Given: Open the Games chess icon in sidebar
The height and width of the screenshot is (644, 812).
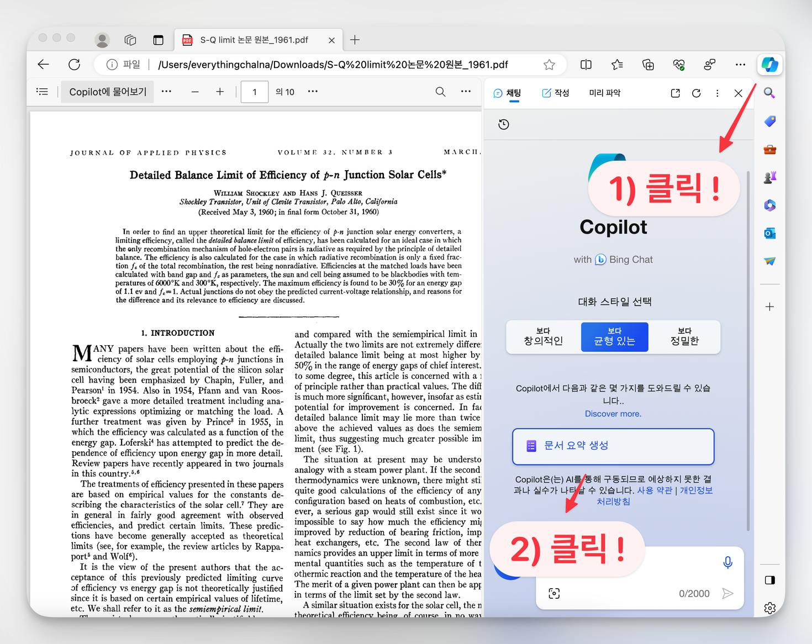Looking at the screenshot, I should [x=769, y=177].
